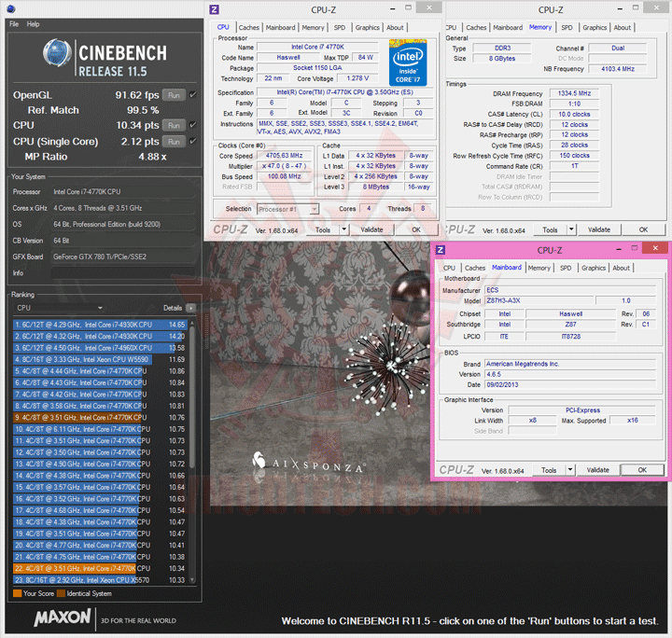Switch to SPD tab in CPU-Z CPU window
Screen dimensions: 672x638
(340, 27)
